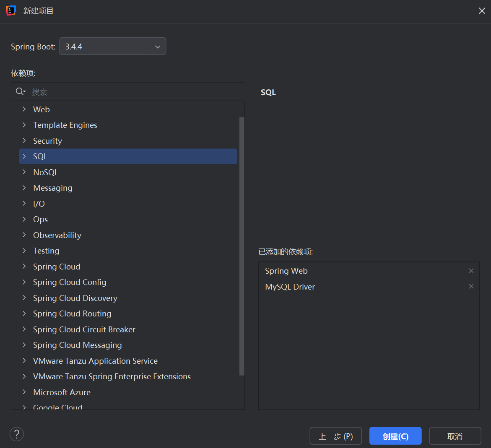This screenshot has height=448, width=491.
Task: Expand the Web category chevron
Action: pos(24,109)
